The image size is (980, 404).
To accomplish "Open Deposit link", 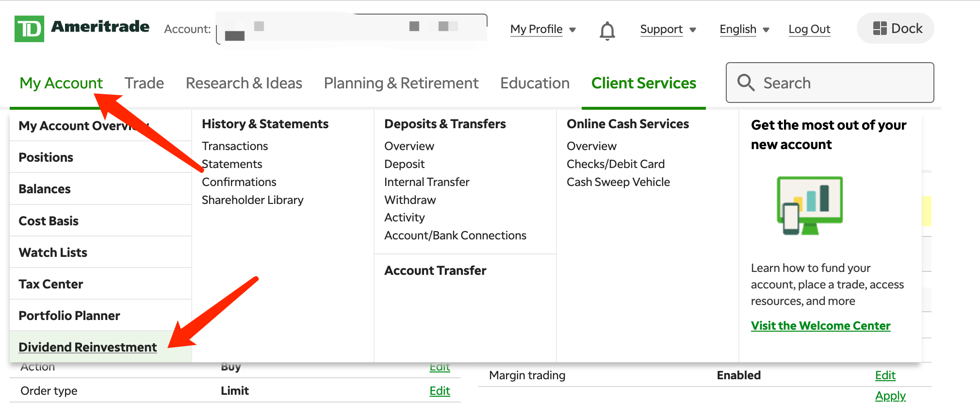I will tap(404, 164).
